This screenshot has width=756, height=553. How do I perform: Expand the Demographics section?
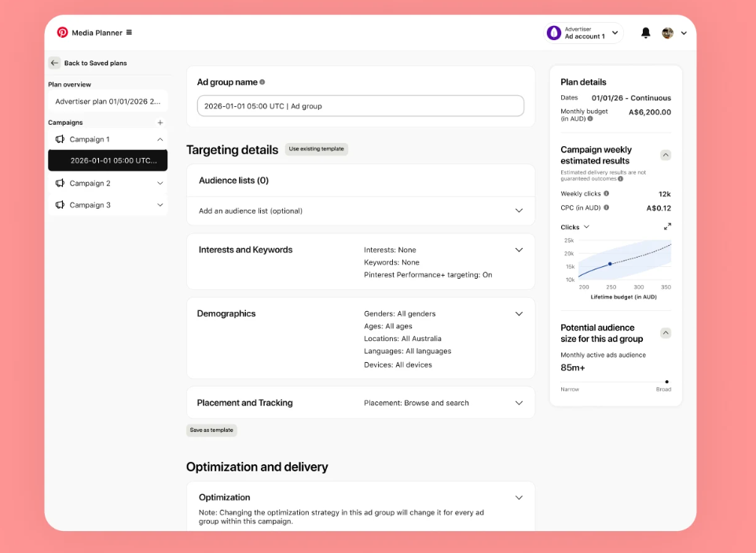(519, 313)
